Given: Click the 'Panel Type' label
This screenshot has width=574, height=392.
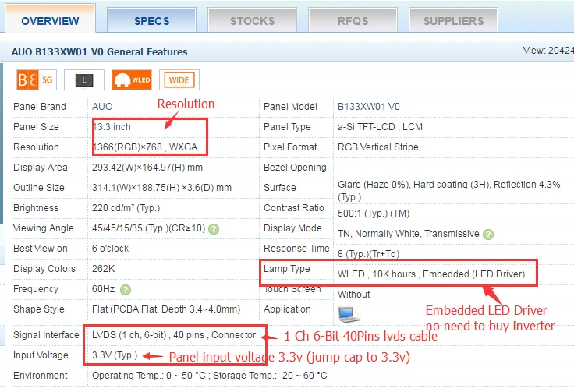Looking at the screenshot, I should coord(287,126).
